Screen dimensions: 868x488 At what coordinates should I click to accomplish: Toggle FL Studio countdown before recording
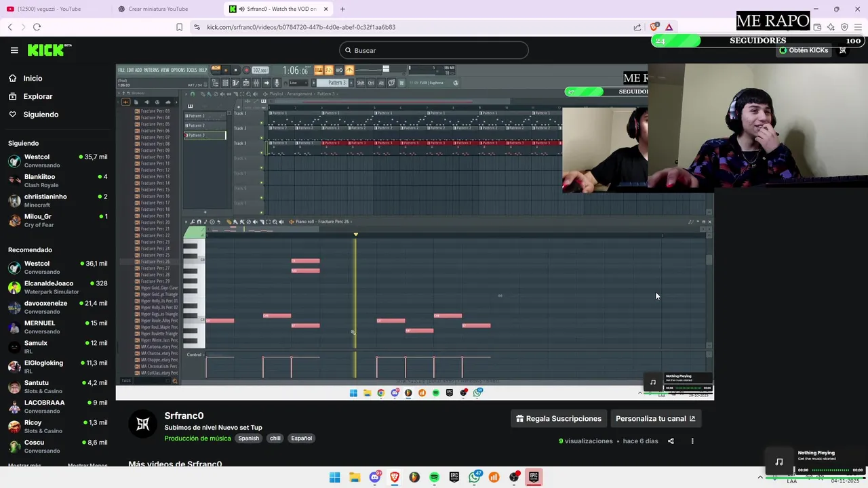pos(329,70)
